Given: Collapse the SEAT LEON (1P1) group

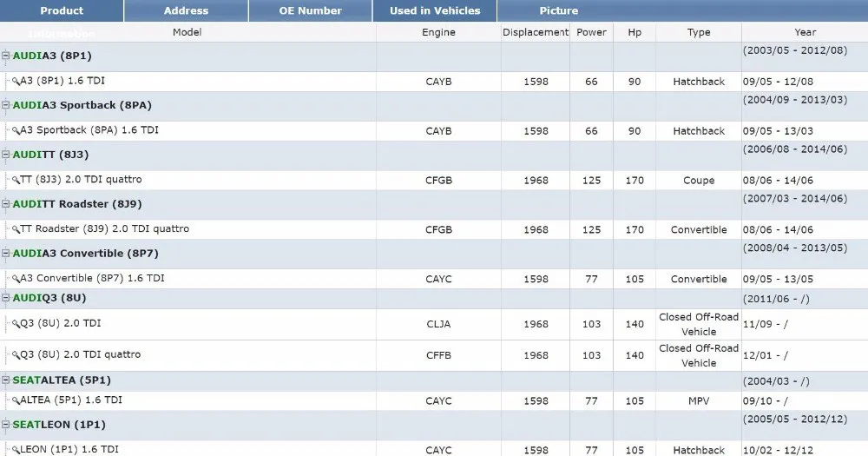Looking at the screenshot, I should pos(5,425).
